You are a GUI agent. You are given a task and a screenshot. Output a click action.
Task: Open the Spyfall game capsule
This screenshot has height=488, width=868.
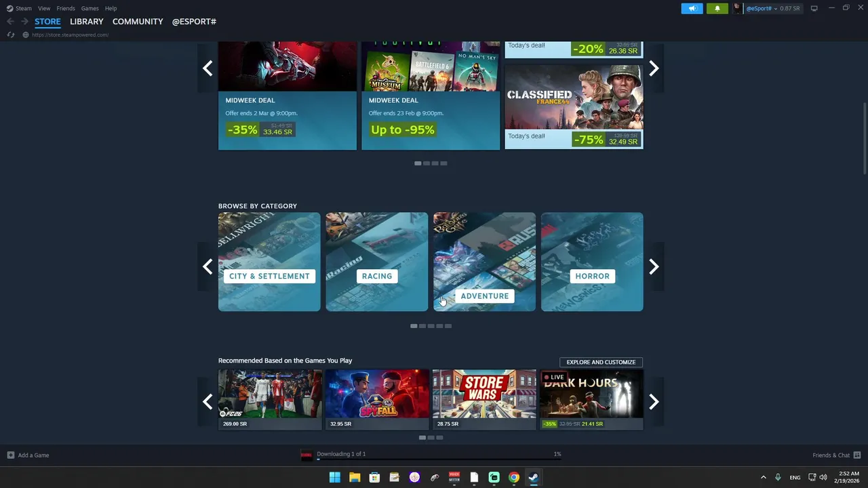(x=377, y=399)
